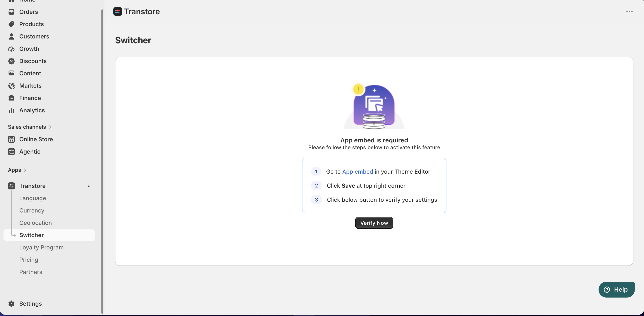Go to the Currency page
This screenshot has height=316, width=644.
(32, 211)
